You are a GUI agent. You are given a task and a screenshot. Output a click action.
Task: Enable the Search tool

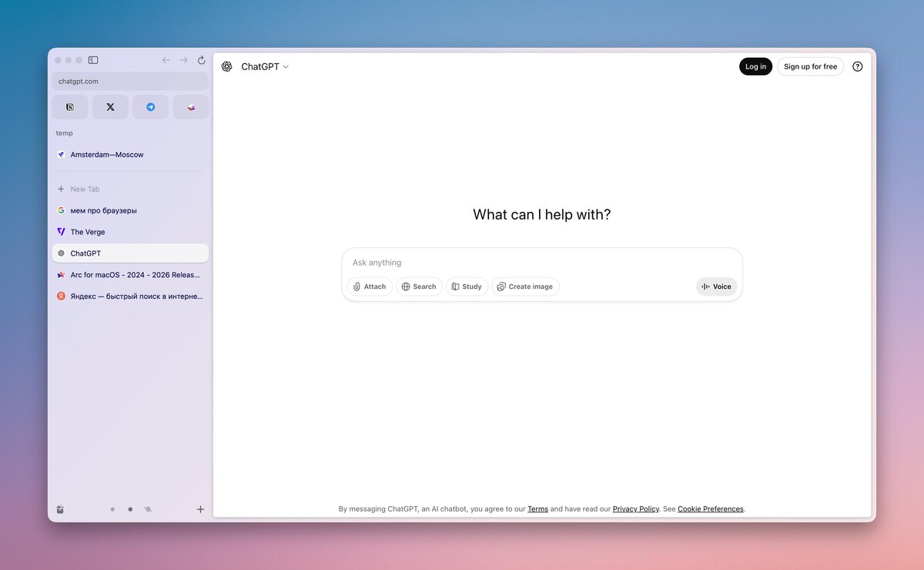point(419,287)
